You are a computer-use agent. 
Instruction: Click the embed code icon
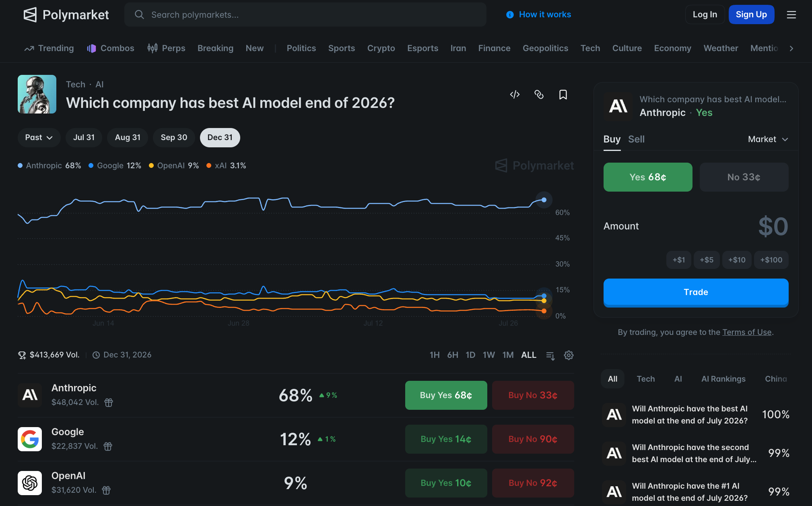click(515, 95)
